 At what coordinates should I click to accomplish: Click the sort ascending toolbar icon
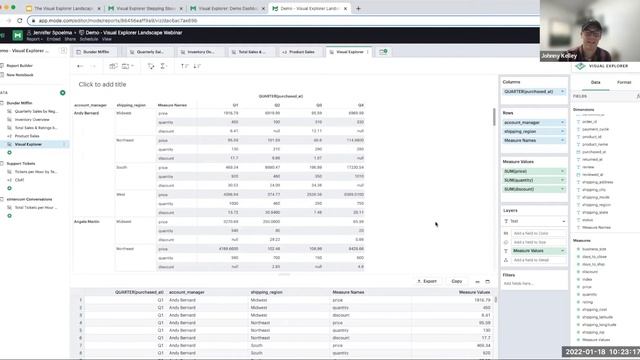(x=184, y=66)
